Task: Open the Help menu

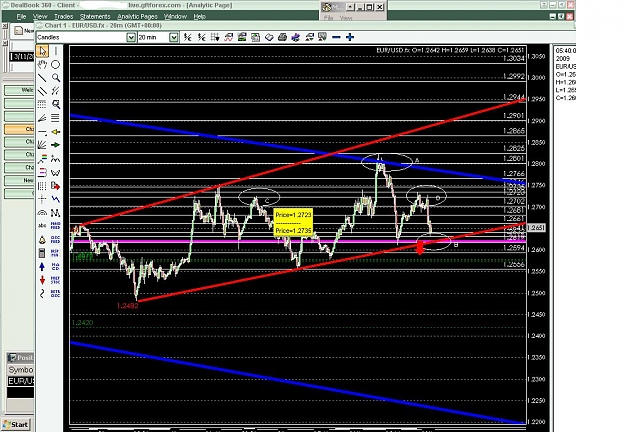Action: pos(200,16)
